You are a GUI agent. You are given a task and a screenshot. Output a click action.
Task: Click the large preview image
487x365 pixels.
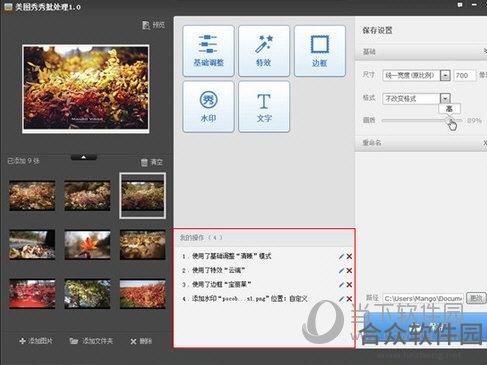coord(86,89)
